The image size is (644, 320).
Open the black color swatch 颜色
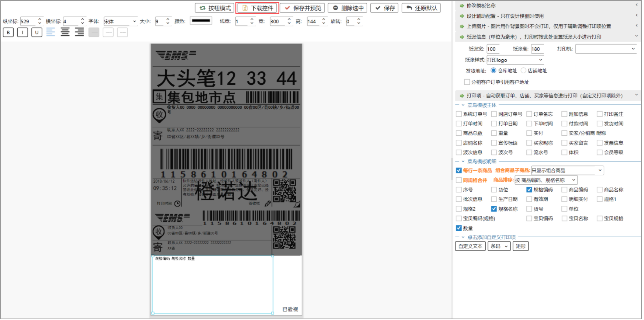point(201,21)
